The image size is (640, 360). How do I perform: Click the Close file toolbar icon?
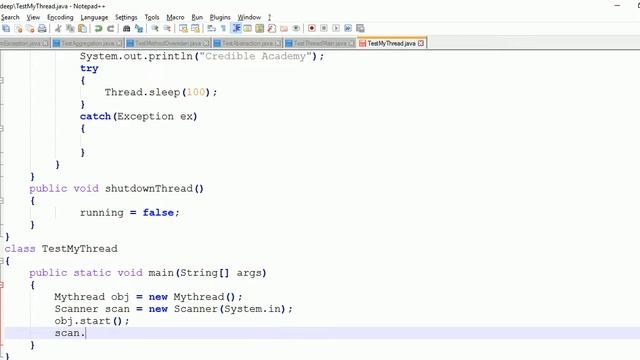tap(18, 28)
